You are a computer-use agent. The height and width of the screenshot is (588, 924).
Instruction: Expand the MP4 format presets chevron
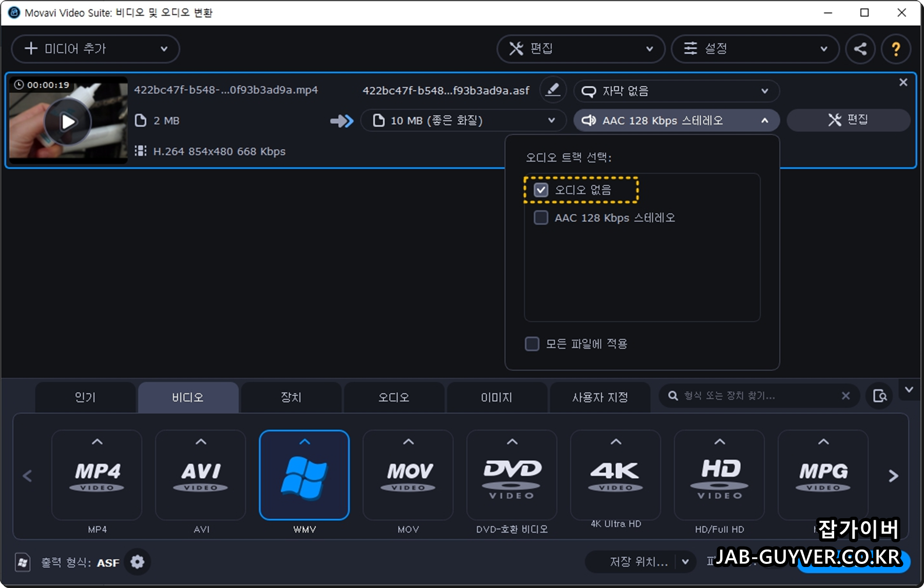(x=97, y=442)
